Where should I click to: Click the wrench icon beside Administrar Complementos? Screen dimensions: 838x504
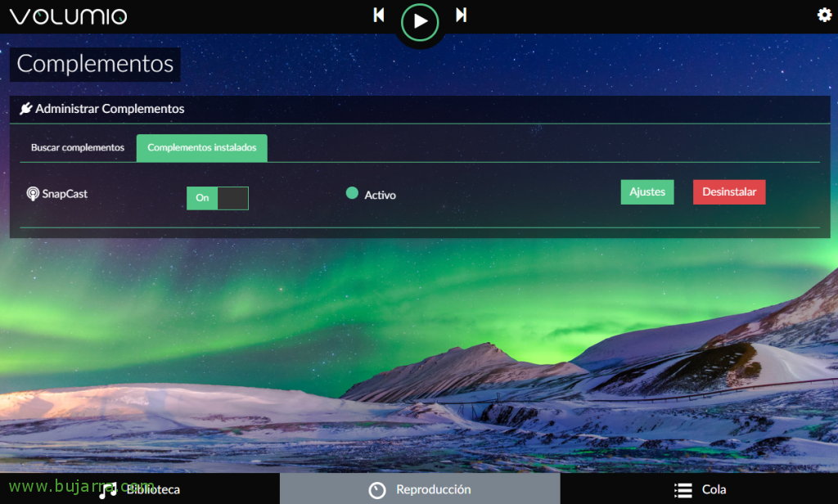pos(27,109)
